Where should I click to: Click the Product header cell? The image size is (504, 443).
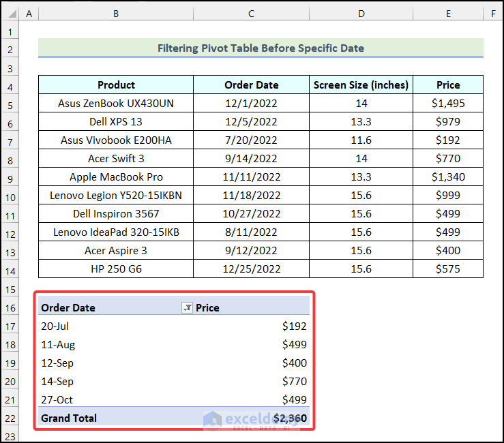(x=116, y=85)
